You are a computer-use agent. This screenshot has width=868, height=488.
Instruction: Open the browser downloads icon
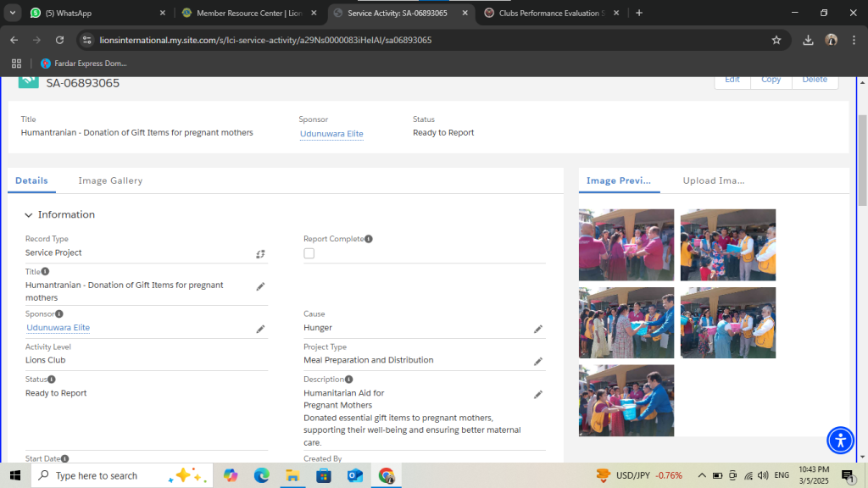point(808,40)
